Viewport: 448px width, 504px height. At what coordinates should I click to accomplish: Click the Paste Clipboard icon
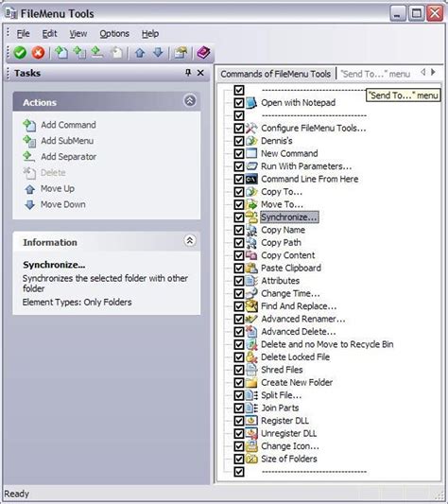[x=251, y=268]
